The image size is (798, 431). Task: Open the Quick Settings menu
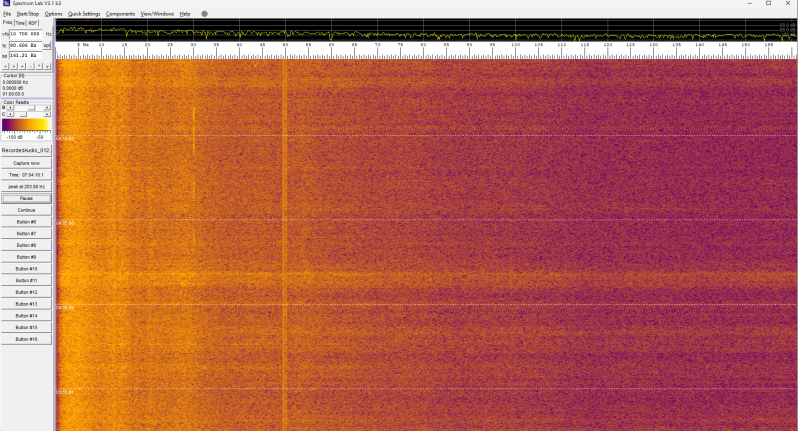(x=84, y=14)
